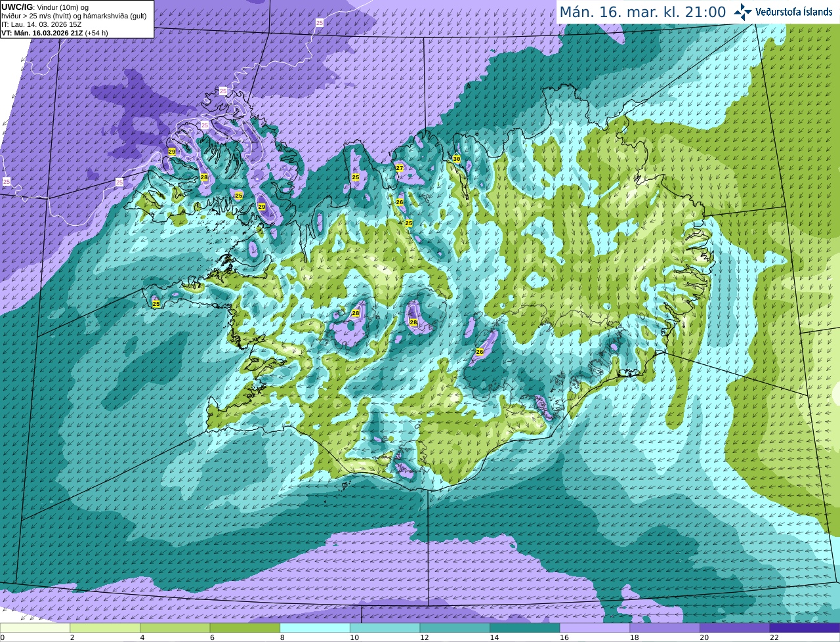The width and height of the screenshot is (840, 642).
Task: Click the scale label '0'
Action: pyautogui.click(x=2, y=637)
